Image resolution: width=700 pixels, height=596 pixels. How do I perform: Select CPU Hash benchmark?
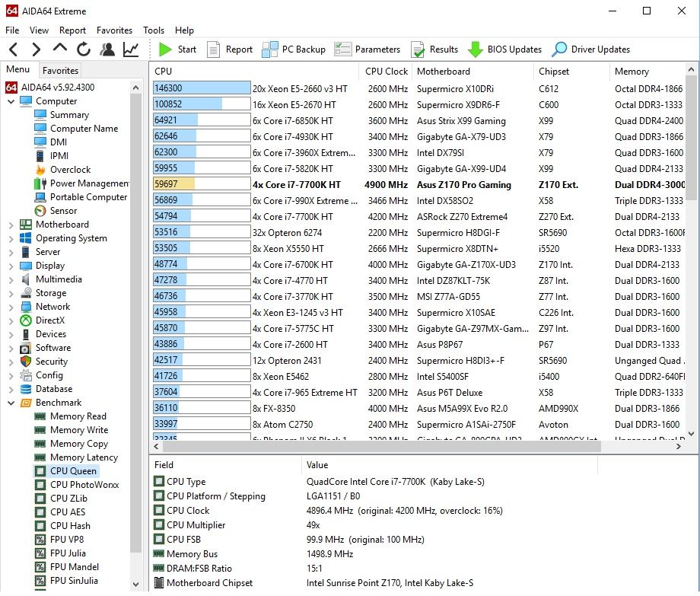coord(70,526)
